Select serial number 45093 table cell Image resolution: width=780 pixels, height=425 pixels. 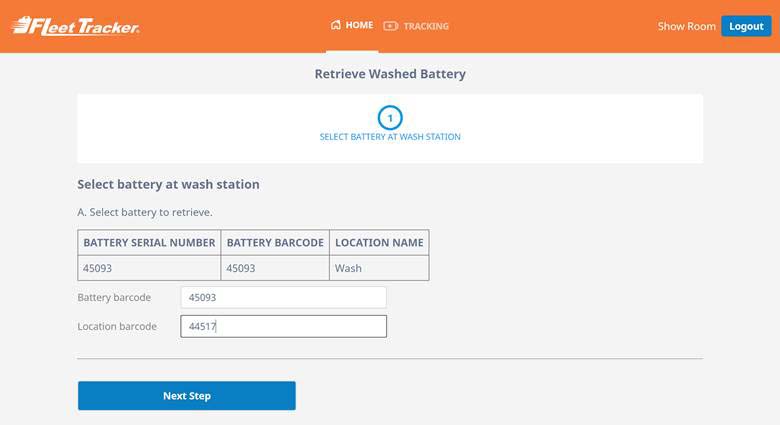pyautogui.click(x=149, y=268)
